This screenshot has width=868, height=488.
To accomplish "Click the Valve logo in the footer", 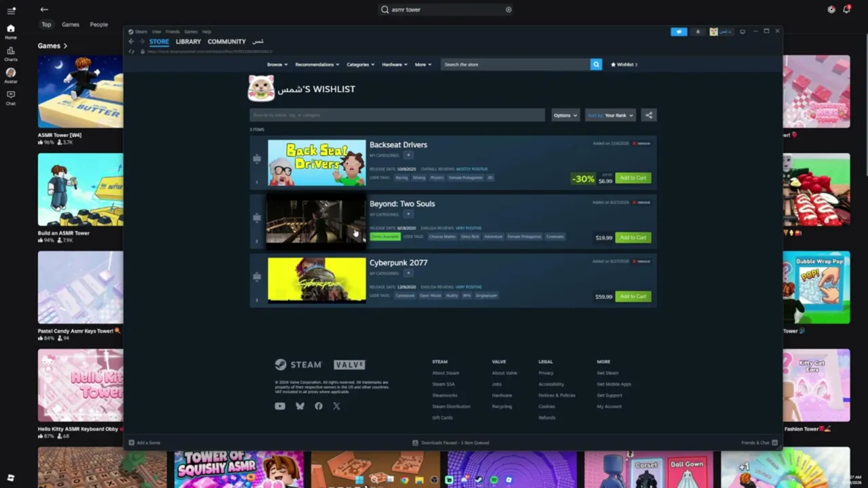I will click(x=349, y=365).
